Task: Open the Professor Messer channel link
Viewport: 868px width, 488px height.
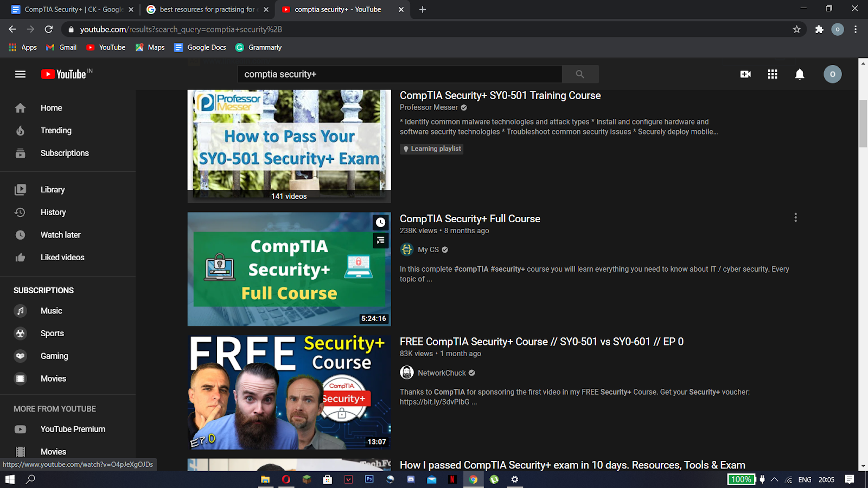Action: pos(429,107)
